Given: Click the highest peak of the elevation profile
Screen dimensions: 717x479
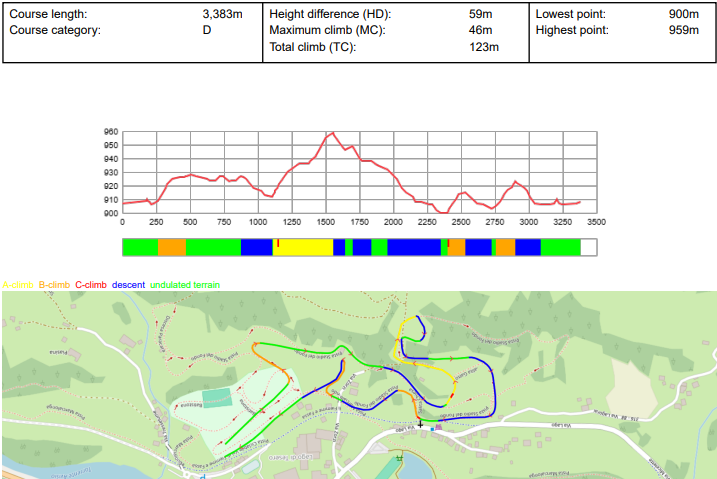Looking at the screenshot, I should [x=330, y=133].
